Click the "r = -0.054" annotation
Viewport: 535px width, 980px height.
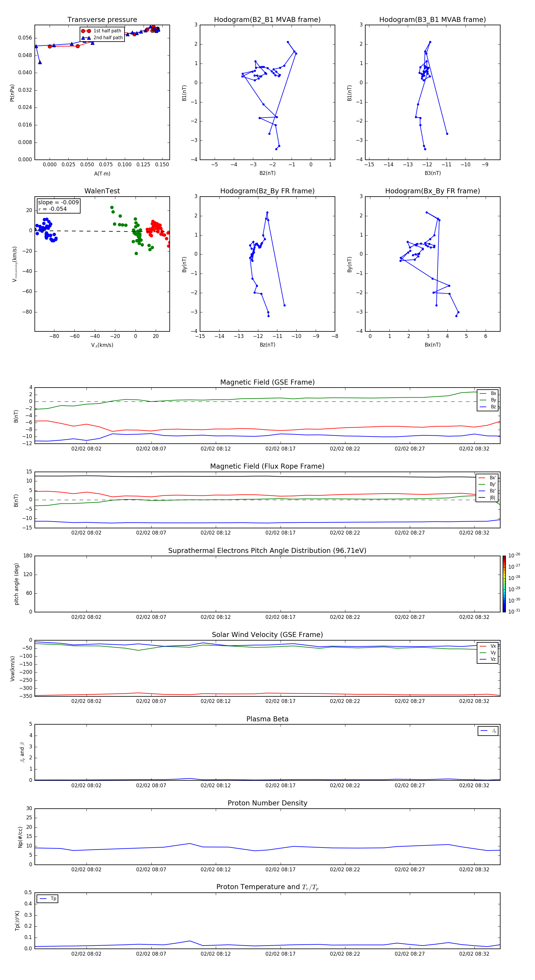(53, 209)
